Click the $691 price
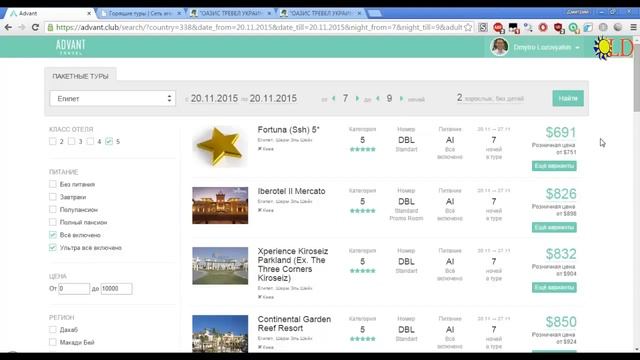This screenshot has width=640, height=360. point(561,132)
